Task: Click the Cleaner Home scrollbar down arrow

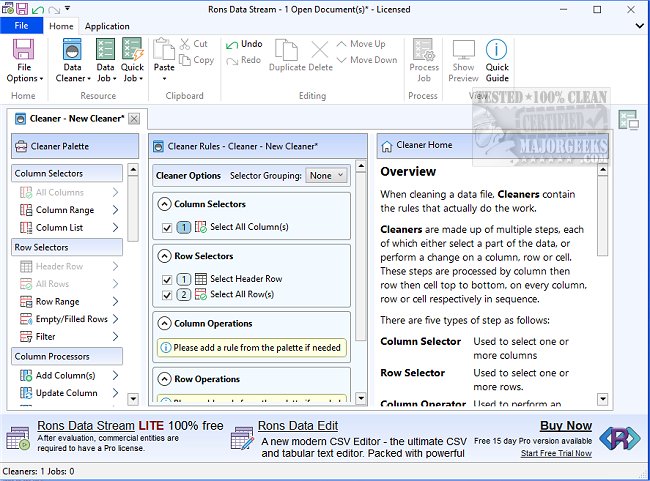Action: click(x=603, y=399)
